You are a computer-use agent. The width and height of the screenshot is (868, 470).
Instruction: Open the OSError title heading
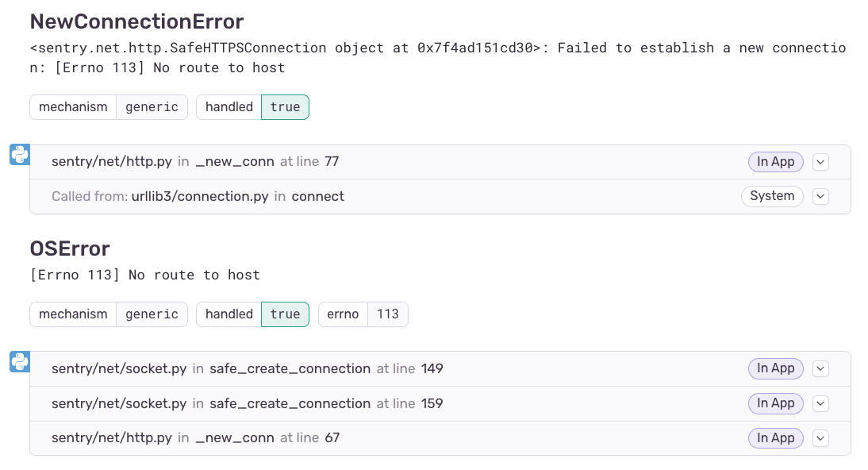tap(70, 248)
